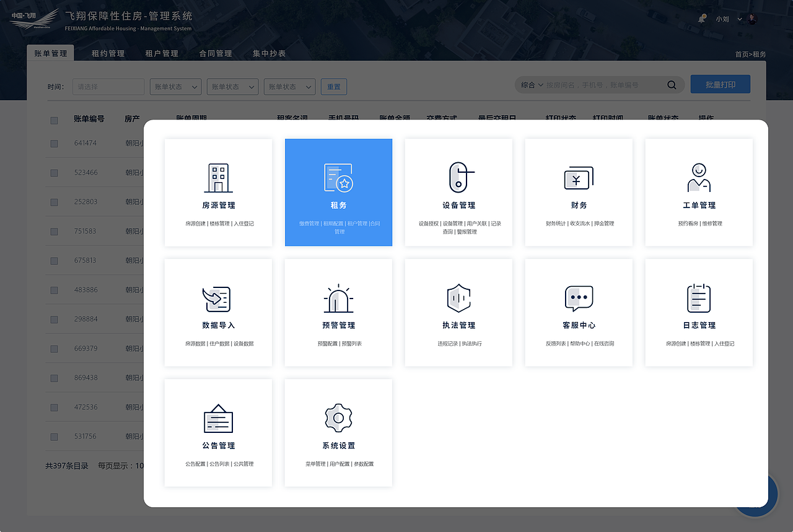The width and height of the screenshot is (793, 532).
Task: Open the 系统设置 title text
Action: pos(339,445)
